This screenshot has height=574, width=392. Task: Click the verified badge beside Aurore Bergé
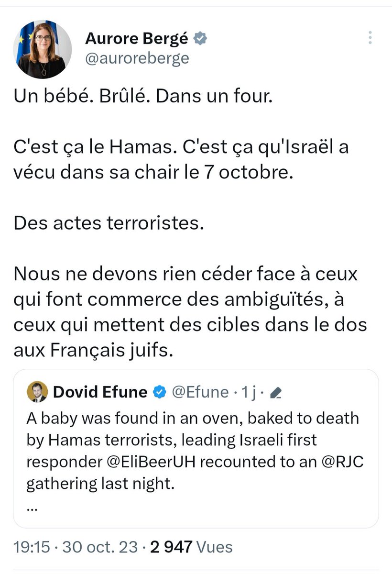tap(200, 39)
